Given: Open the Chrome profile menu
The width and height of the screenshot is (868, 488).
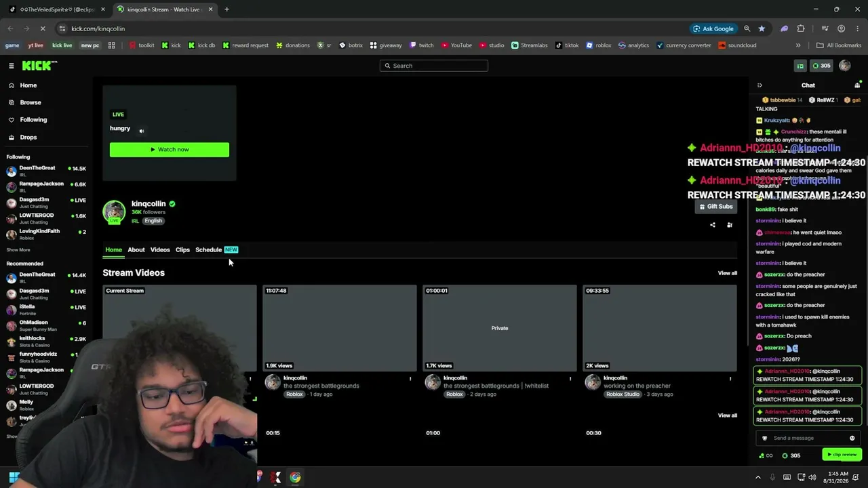Looking at the screenshot, I should [x=841, y=28].
